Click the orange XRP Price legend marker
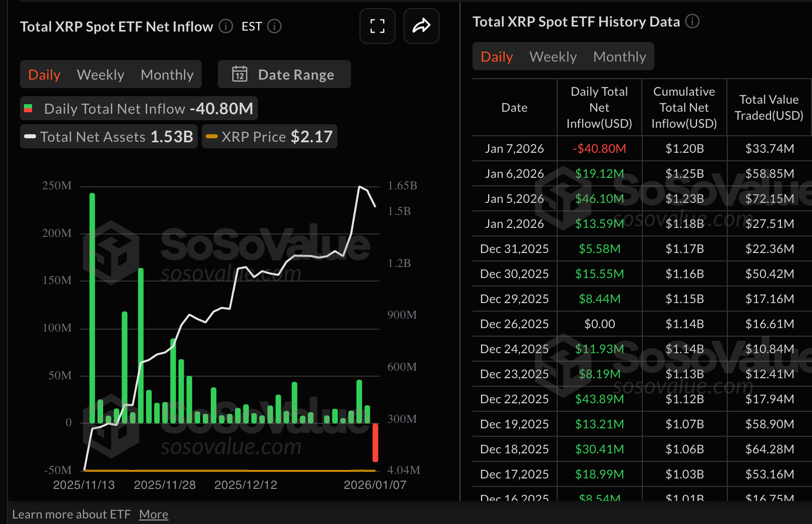The width and height of the screenshot is (812, 524). (212, 136)
